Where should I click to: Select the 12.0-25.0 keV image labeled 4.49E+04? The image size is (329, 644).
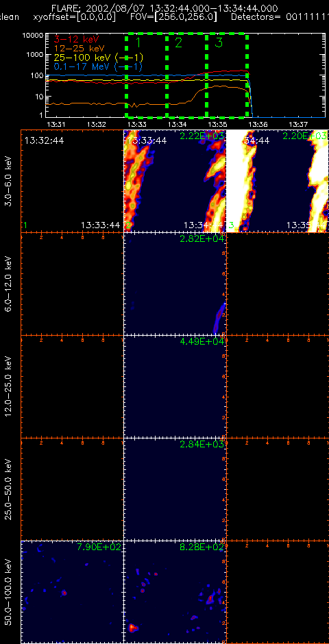click(175, 386)
